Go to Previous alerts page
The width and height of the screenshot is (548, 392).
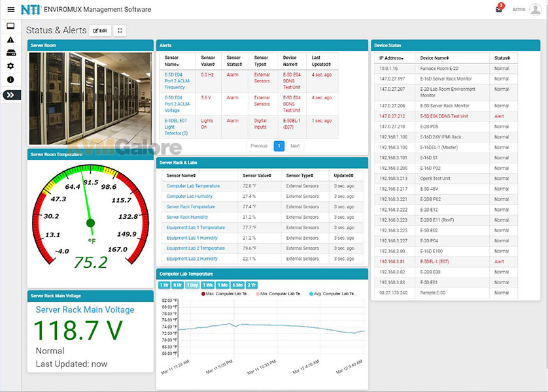point(259,146)
